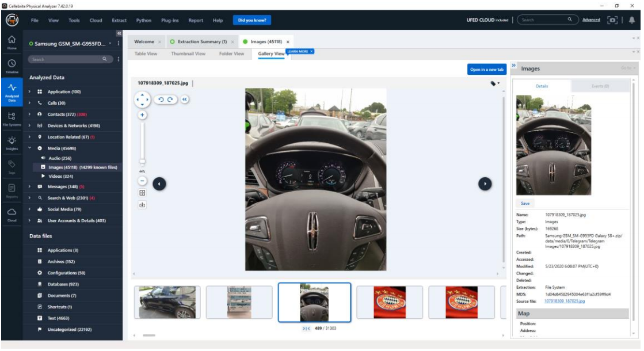This screenshot has width=644, height=351.
Task: Switch to Thumbnail View tab
Action: coord(188,54)
